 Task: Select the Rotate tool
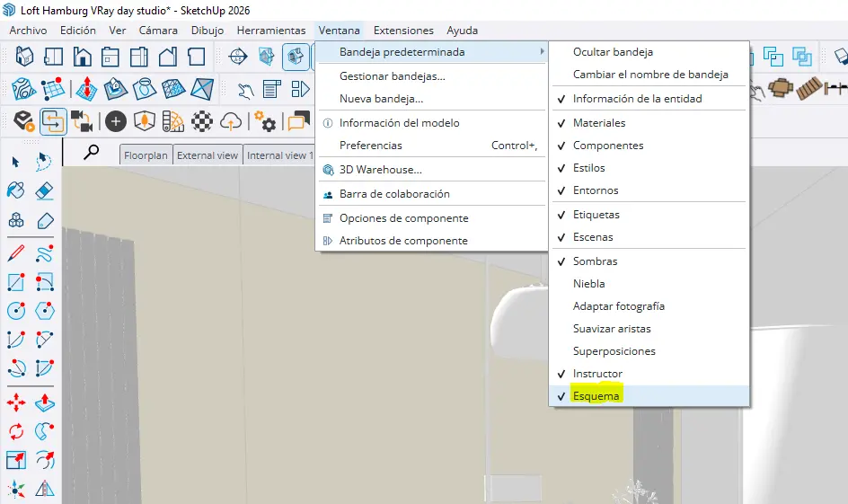pos(16,431)
